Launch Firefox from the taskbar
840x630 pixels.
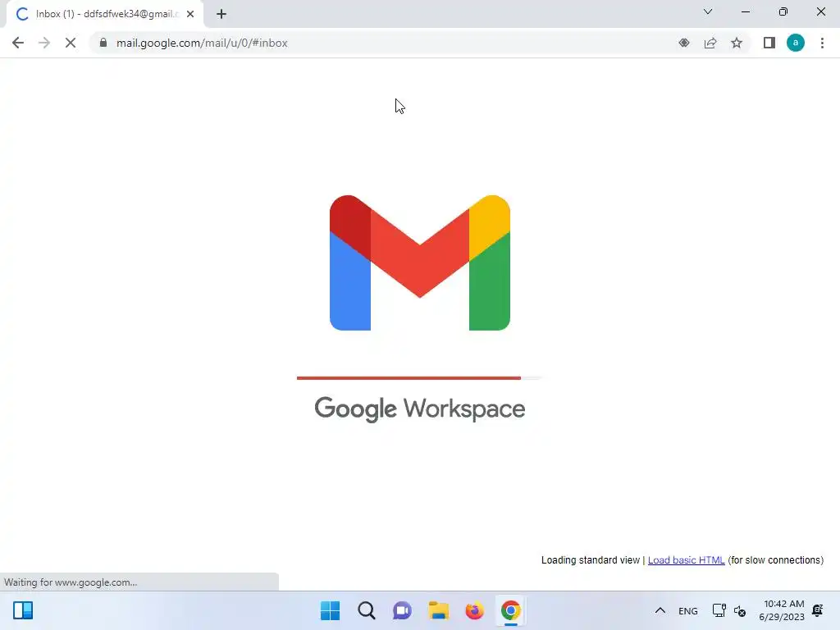(475, 610)
